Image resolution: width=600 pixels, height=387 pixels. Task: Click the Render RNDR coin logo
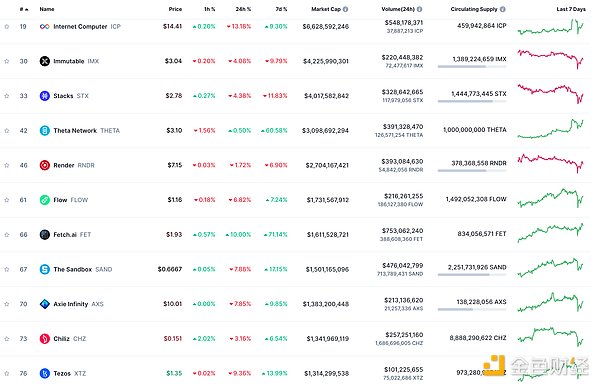pyautogui.click(x=45, y=165)
